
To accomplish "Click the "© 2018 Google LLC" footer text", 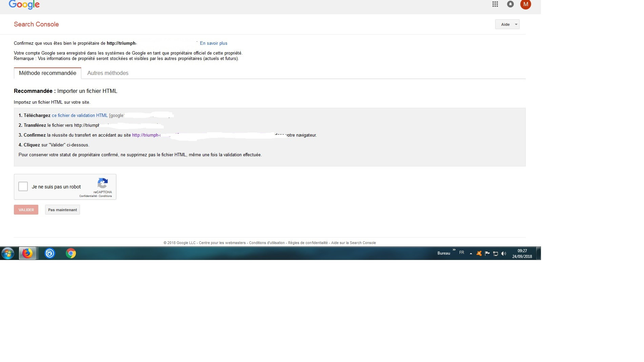I will point(180,243).
